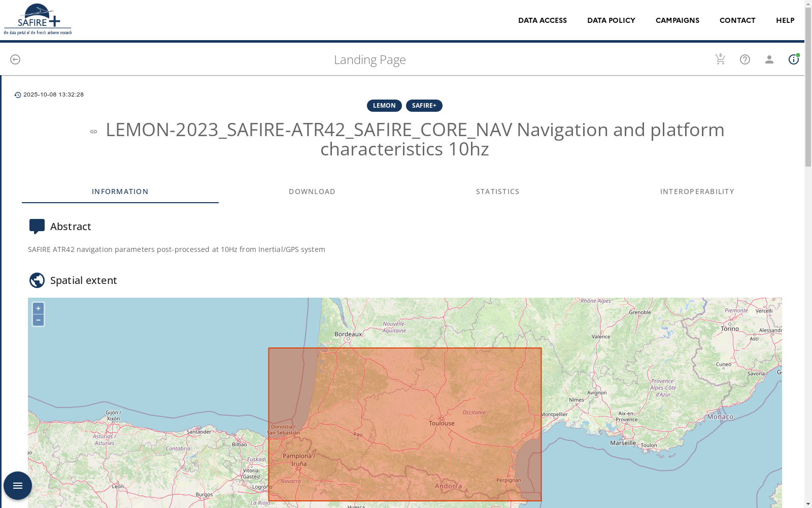This screenshot has width=812, height=508.
Task: Click Bordeaux label on the map
Action: [x=348, y=334]
